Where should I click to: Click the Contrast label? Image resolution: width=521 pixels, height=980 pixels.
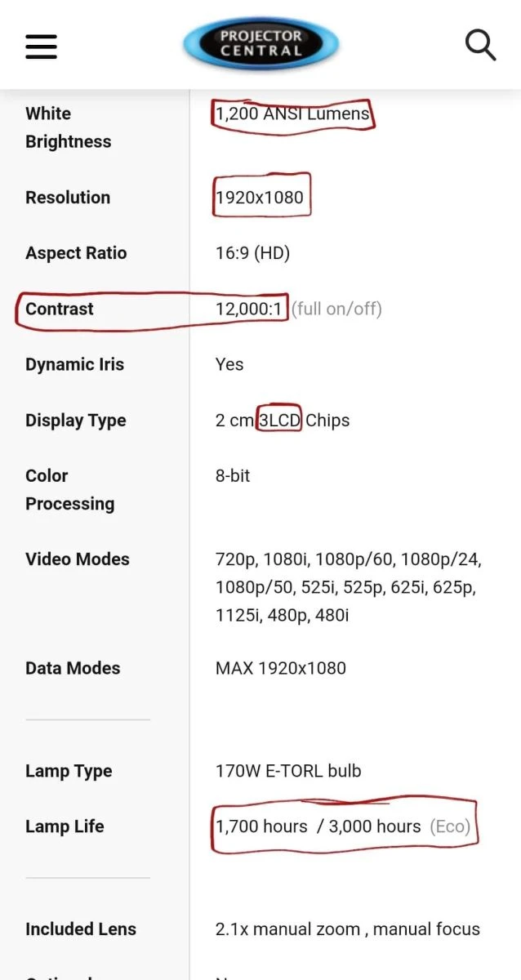click(x=60, y=309)
